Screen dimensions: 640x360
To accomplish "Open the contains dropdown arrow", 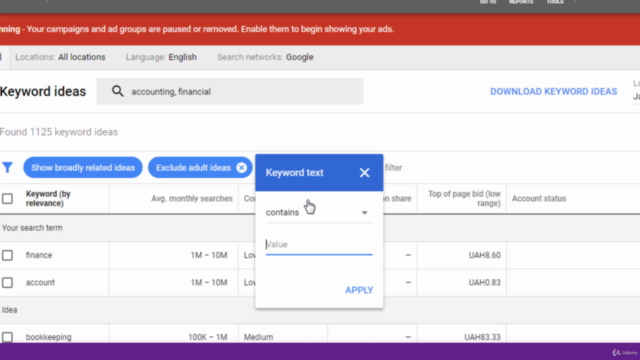I will [364, 213].
